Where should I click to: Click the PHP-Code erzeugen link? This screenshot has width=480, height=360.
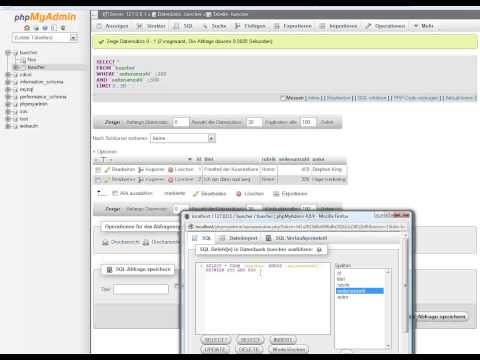click(x=416, y=98)
